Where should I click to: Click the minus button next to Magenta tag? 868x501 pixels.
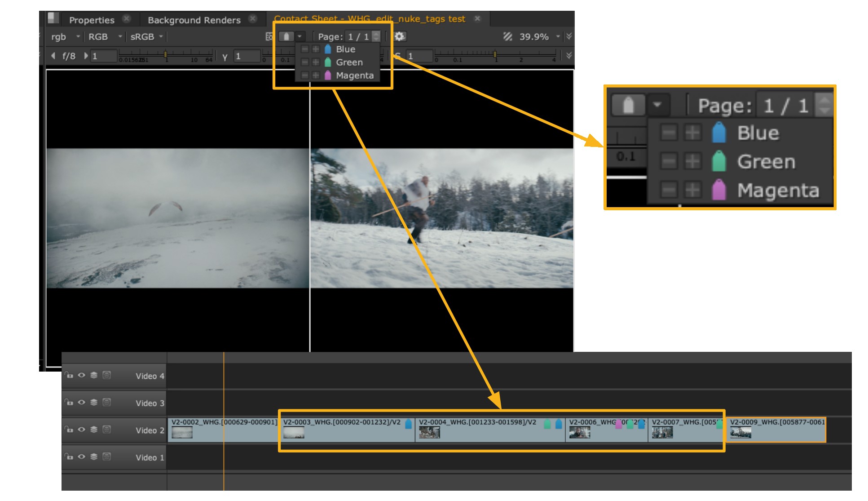[x=305, y=75]
